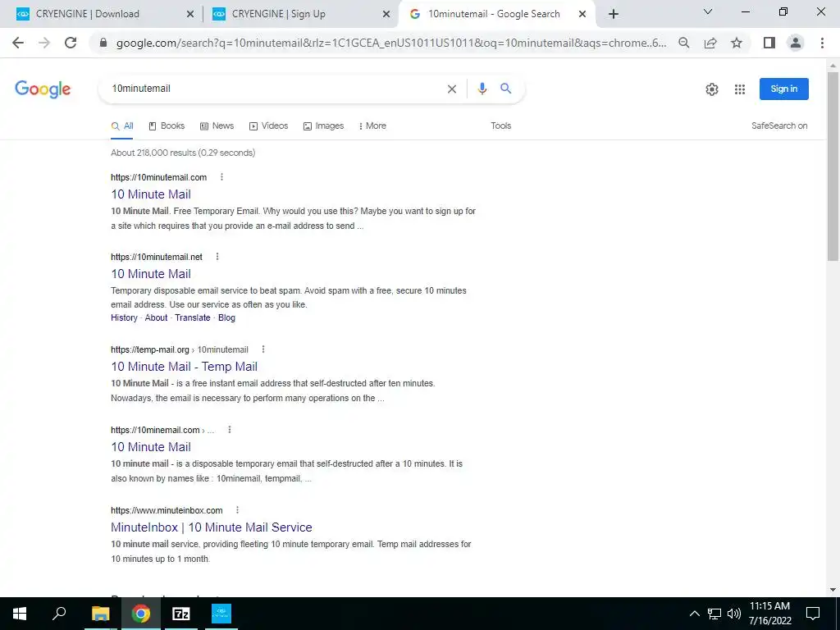Open options for 10minutemail.com result
Viewport: 840px width, 630px height.
tap(221, 177)
